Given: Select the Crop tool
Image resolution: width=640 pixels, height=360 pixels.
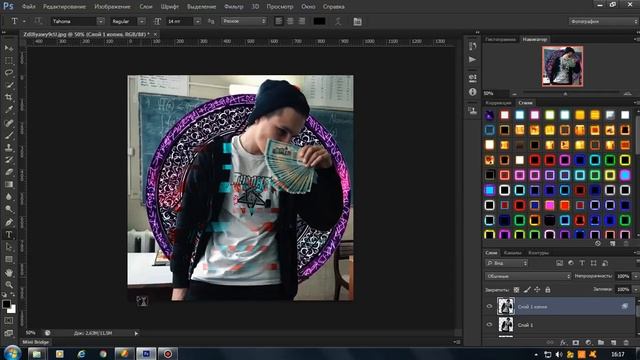Looking at the screenshot, I should point(9,98).
